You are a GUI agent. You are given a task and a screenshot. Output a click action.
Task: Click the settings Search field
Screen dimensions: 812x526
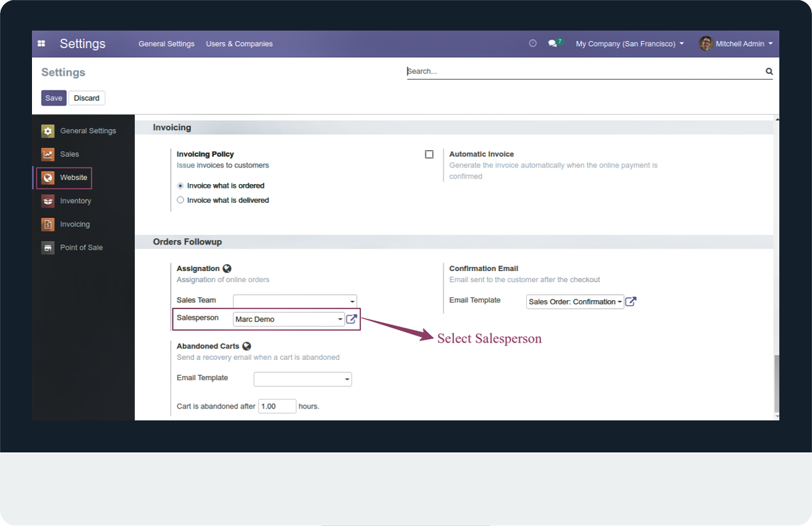pos(585,72)
